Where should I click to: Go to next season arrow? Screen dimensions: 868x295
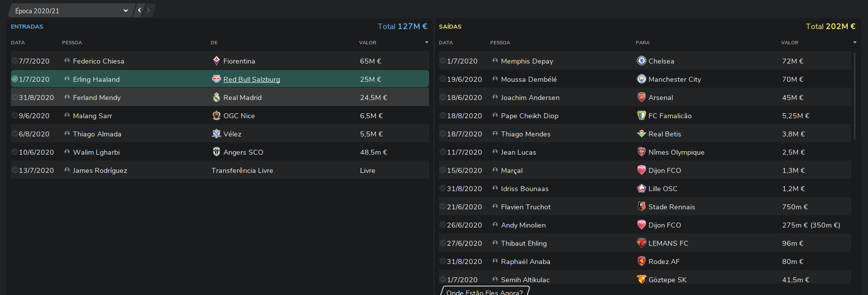tap(148, 10)
